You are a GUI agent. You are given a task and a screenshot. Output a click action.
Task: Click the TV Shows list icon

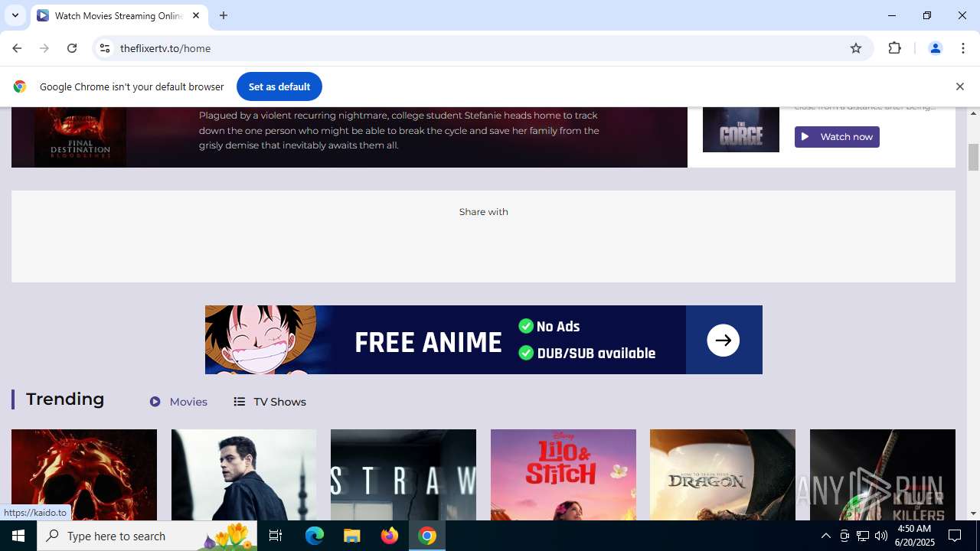click(x=240, y=402)
